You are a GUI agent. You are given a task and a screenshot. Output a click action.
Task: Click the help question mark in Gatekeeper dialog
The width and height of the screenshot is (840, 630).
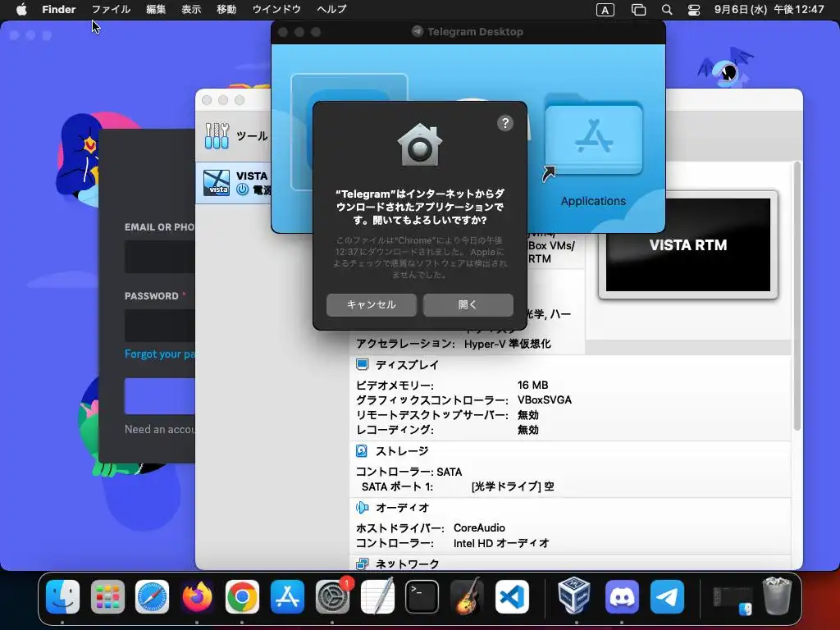point(505,123)
